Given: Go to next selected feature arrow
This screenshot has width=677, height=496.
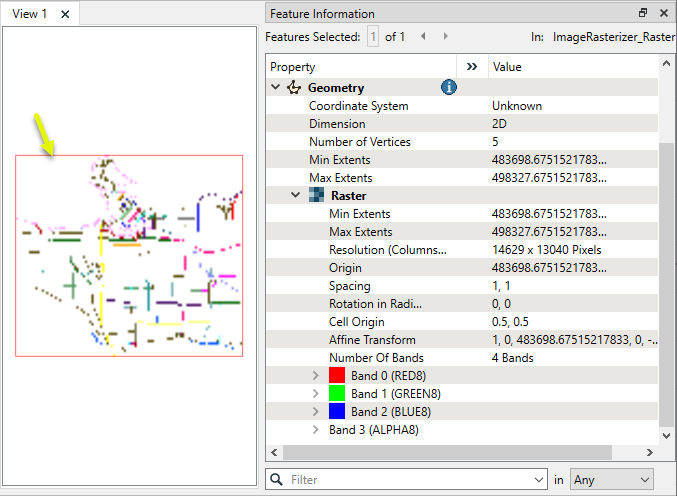Looking at the screenshot, I should tap(445, 36).
